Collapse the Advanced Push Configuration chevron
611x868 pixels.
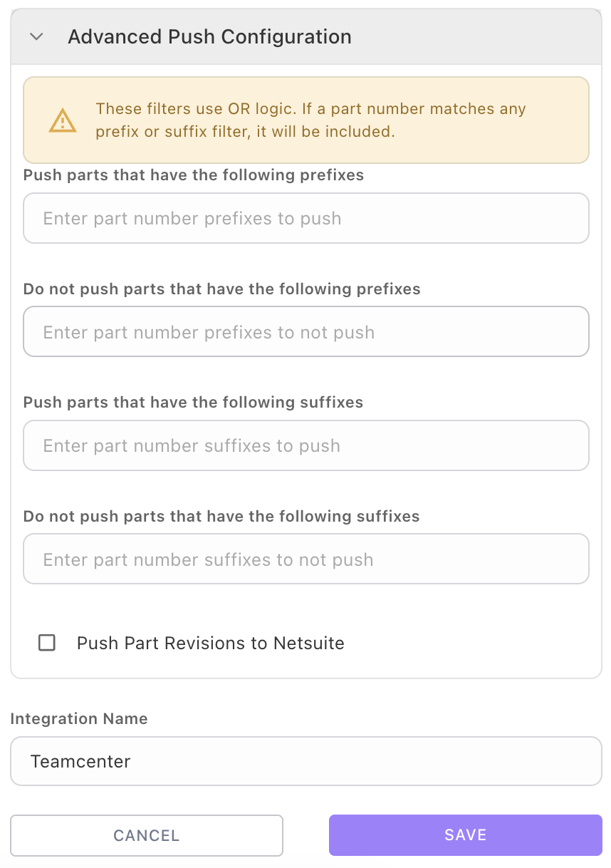(37, 37)
